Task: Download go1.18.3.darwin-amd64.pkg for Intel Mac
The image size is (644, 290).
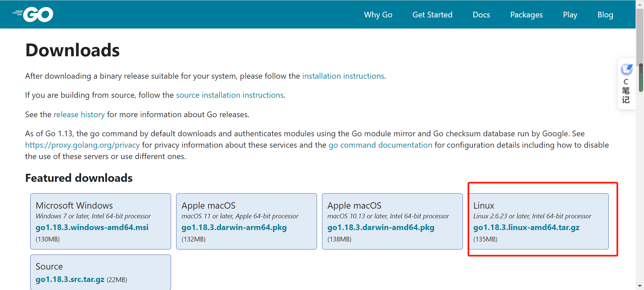Action: click(x=380, y=227)
